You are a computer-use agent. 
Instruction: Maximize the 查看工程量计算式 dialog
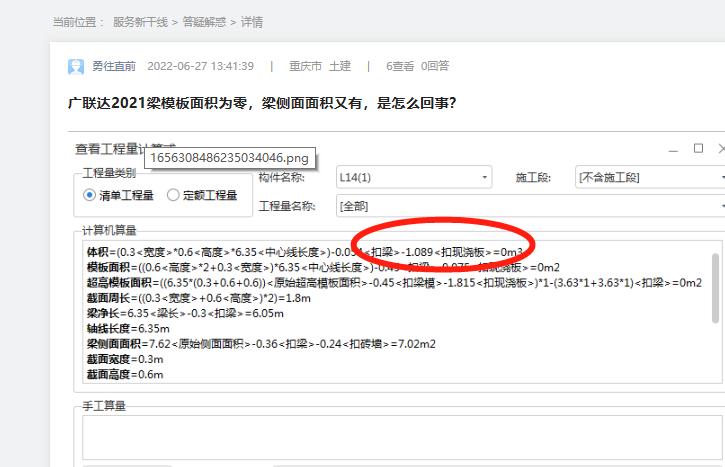coord(698,148)
